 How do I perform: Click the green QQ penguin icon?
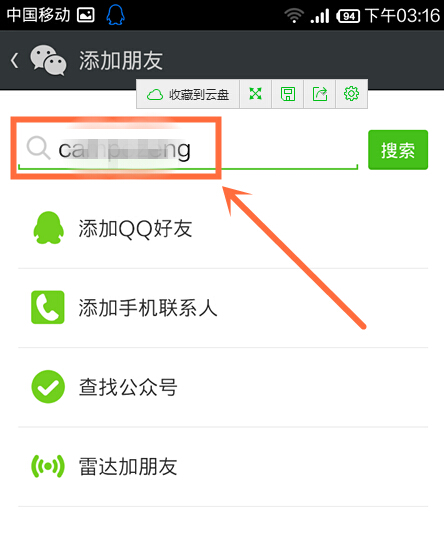click(48, 228)
